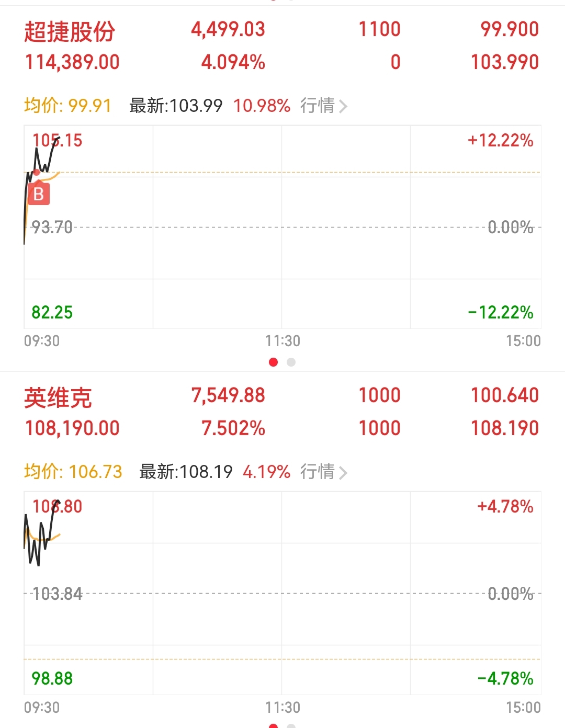Tap the B buy marker on chart
The width and height of the screenshot is (565, 728).
pyautogui.click(x=38, y=194)
